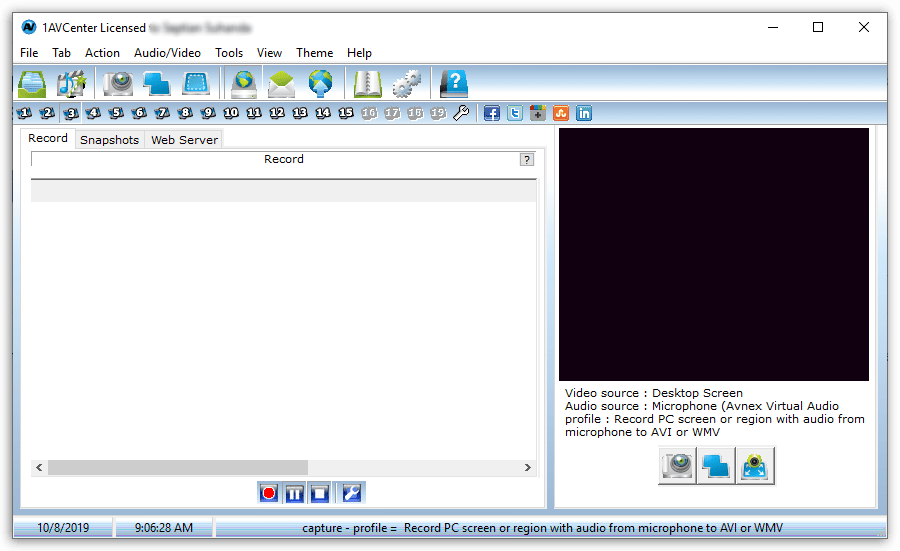This screenshot has width=900, height=551.
Task: Click the globe with upload arrow icon
Action: pyautogui.click(x=320, y=83)
